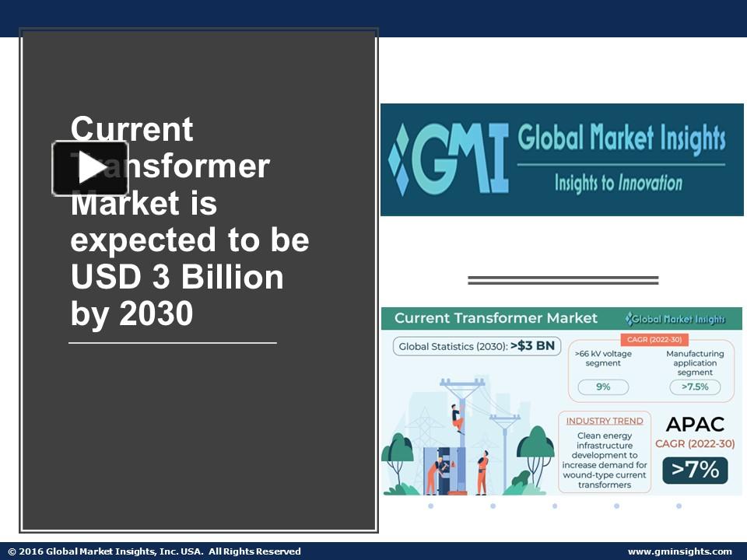
Task: Select the last navigation dot
Action: 678,506
